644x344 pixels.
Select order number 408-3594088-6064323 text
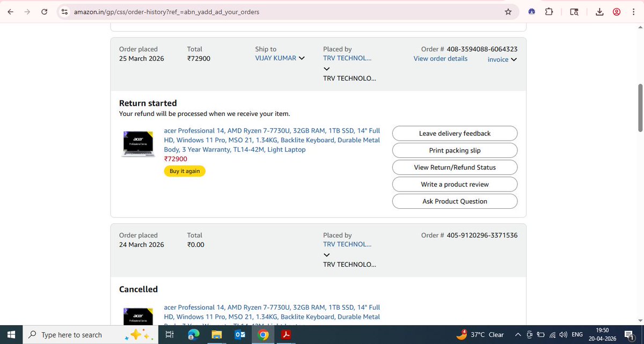(x=482, y=49)
